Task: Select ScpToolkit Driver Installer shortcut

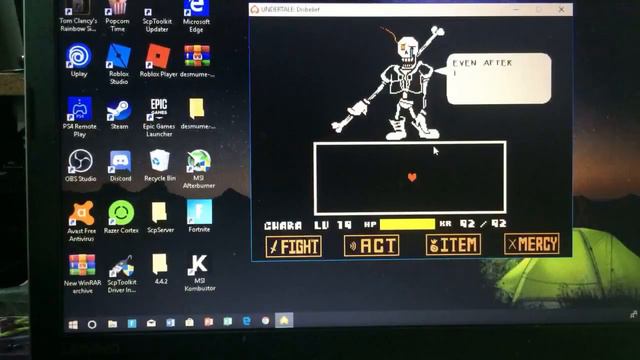Action: [x=122, y=274]
